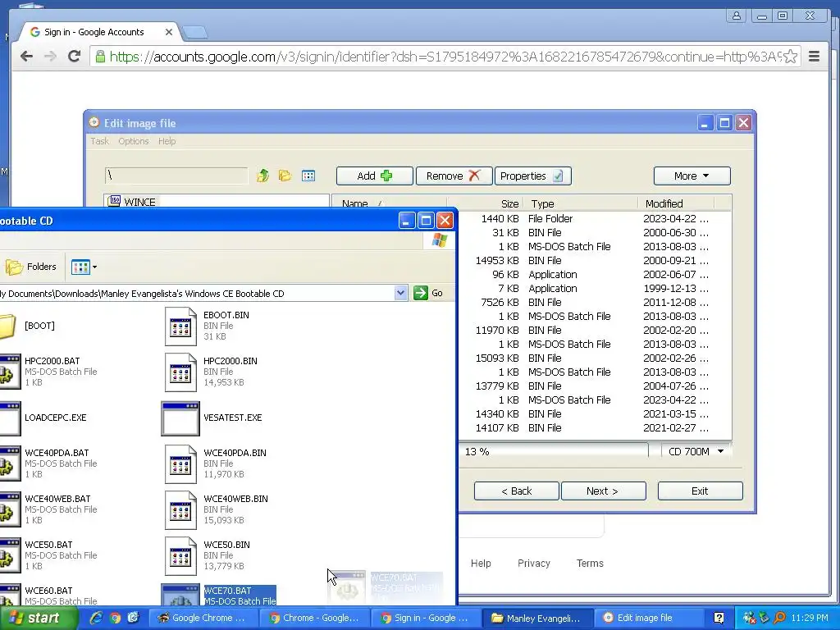Select the 1440 KB File Folder row

[x=594, y=218]
